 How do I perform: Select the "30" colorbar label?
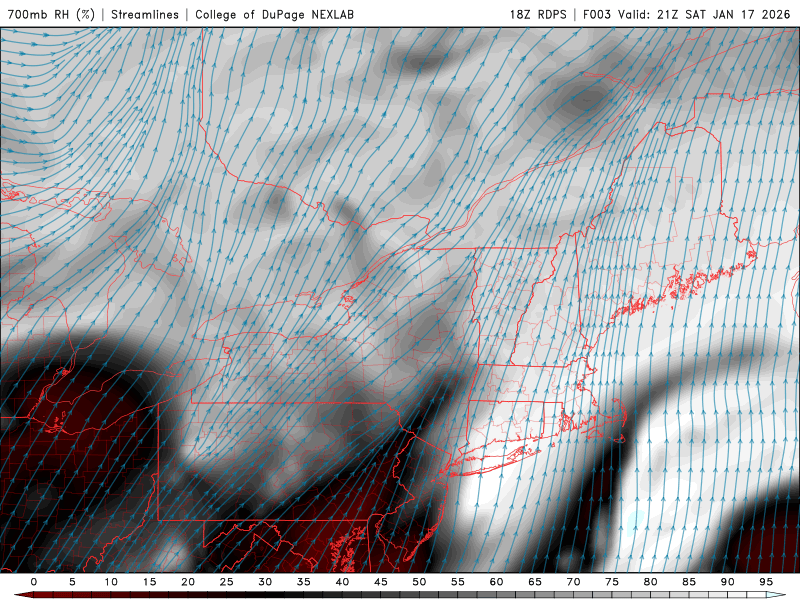(x=265, y=582)
